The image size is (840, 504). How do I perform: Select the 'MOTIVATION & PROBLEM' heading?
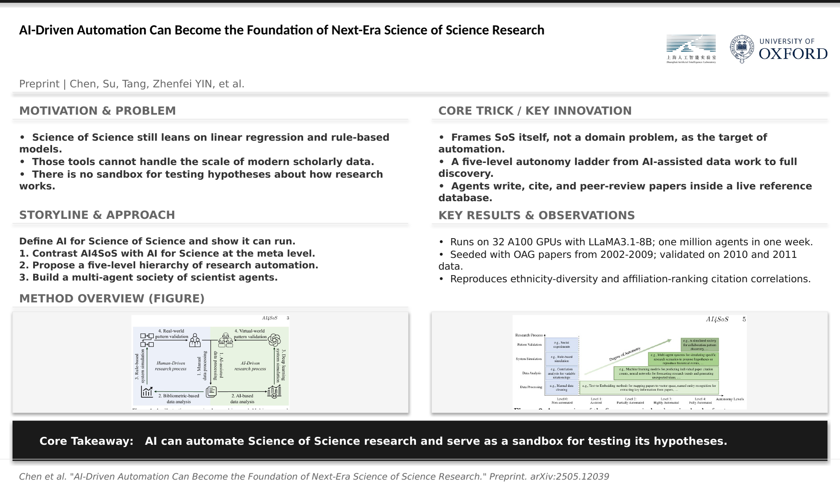coord(97,111)
